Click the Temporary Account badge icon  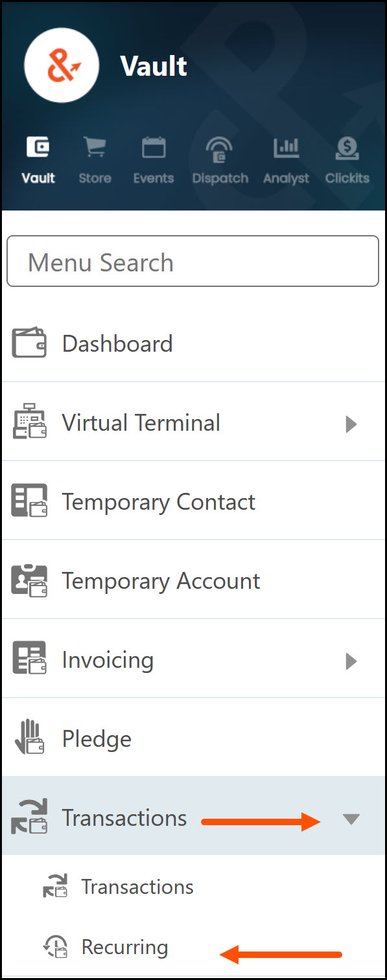click(29, 580)
